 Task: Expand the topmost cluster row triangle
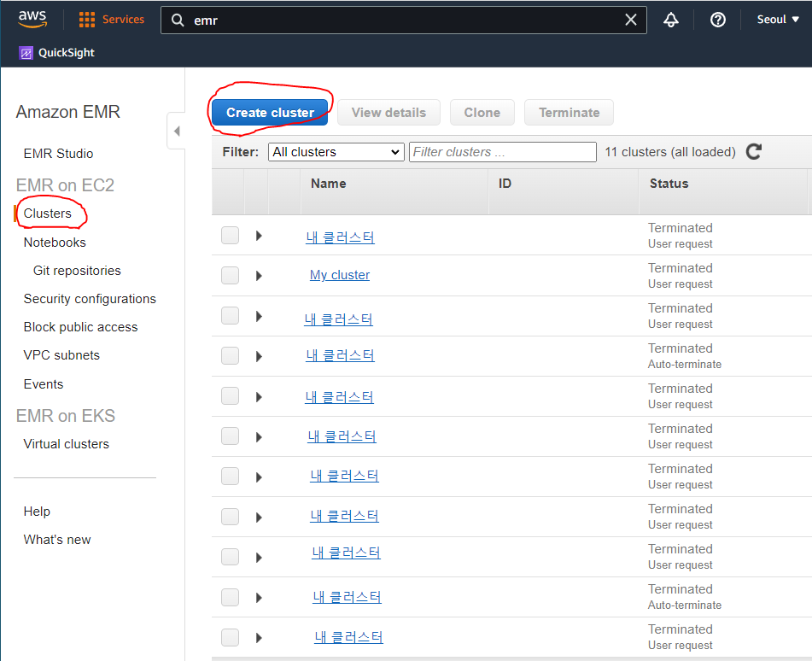259,236
